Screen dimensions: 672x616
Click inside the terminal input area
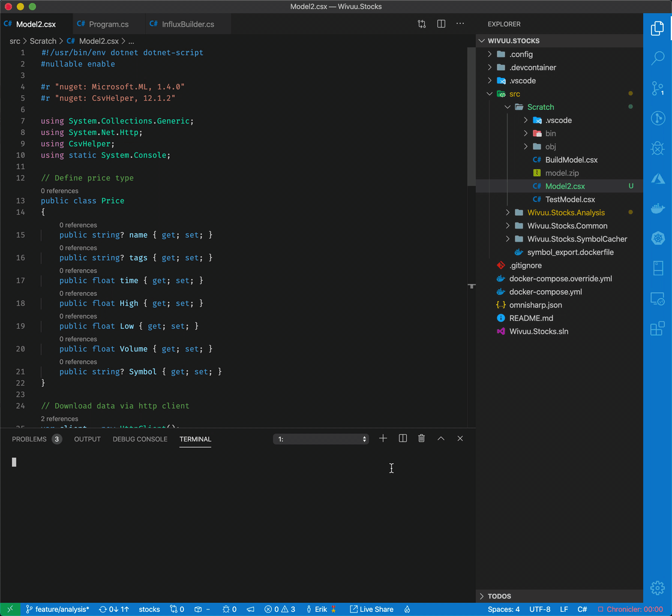(238, 525)
